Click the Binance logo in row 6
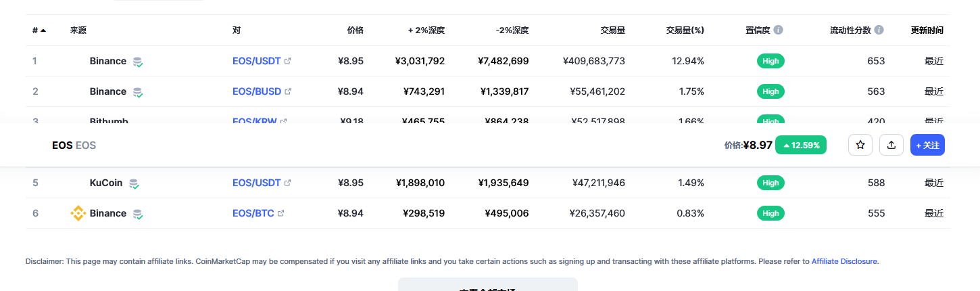 (x=78, y=213)
